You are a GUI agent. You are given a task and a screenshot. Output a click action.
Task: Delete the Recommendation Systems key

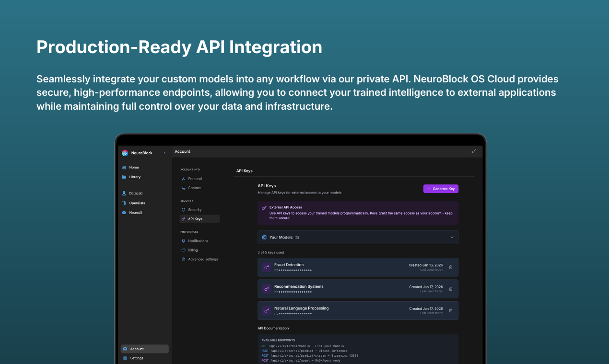click(x=451, y=289)
